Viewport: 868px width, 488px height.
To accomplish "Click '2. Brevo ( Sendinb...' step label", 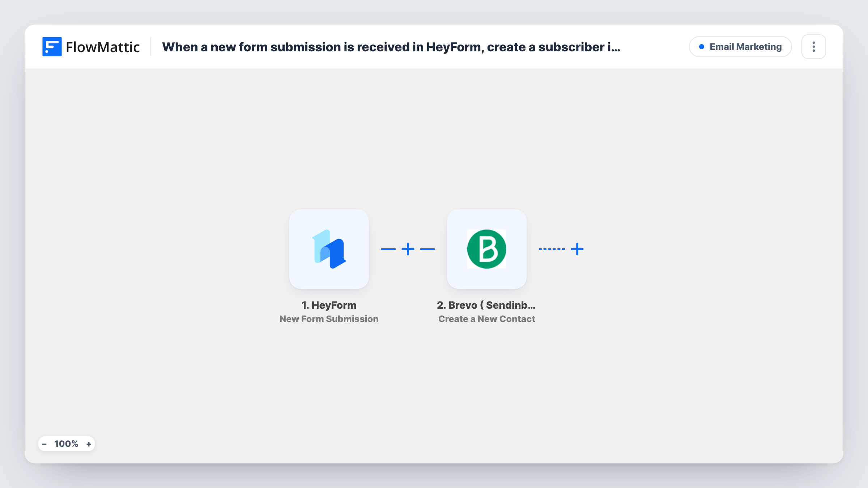I will click(486, 305).
